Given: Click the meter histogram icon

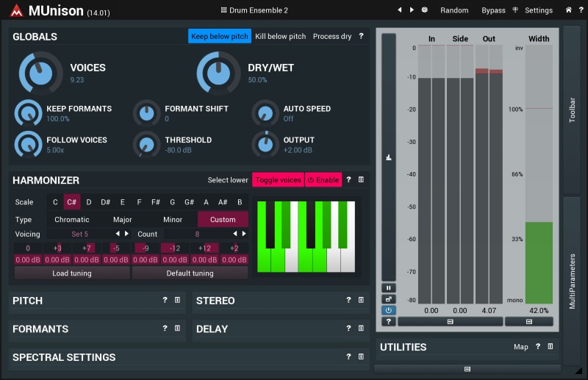Looking at the screenshot, I should pyautogui.click(x=389, y=157).
